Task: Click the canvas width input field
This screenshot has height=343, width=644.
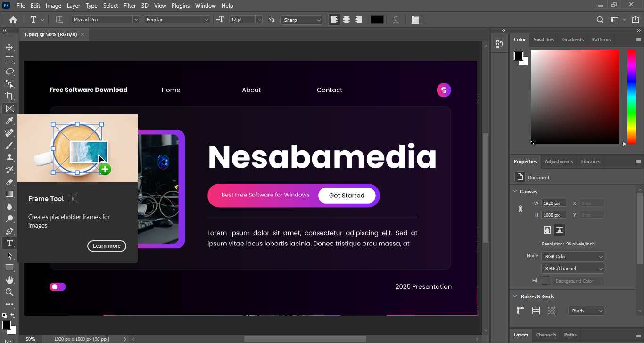Action: point(553,204)
